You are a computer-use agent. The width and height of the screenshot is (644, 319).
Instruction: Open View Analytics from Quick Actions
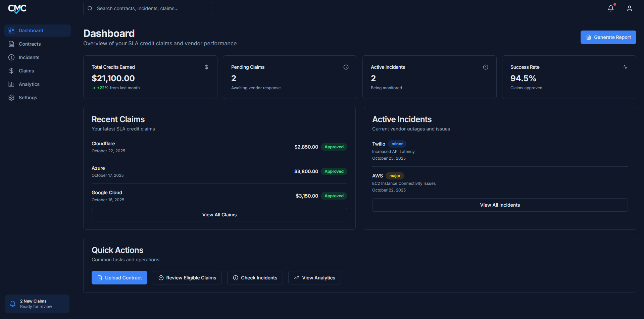(314, 278)
